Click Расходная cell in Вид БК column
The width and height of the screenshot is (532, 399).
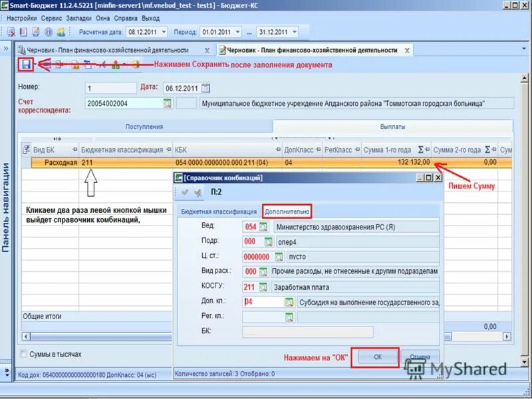coord(55,163)
